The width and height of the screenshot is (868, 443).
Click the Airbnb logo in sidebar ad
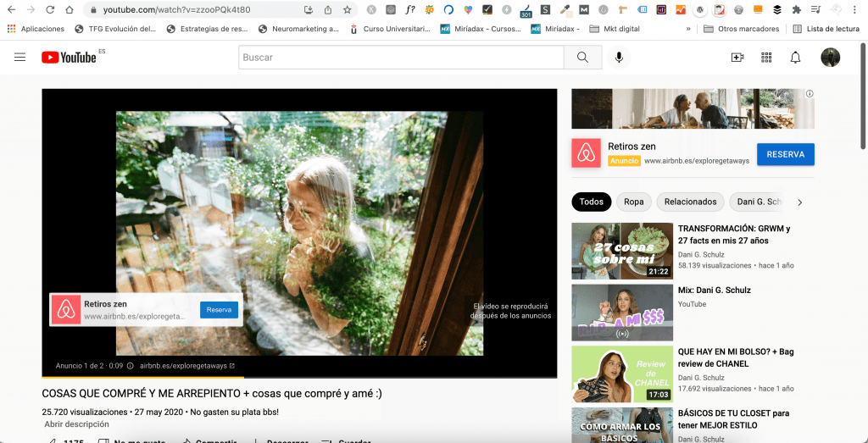[587, 154]
